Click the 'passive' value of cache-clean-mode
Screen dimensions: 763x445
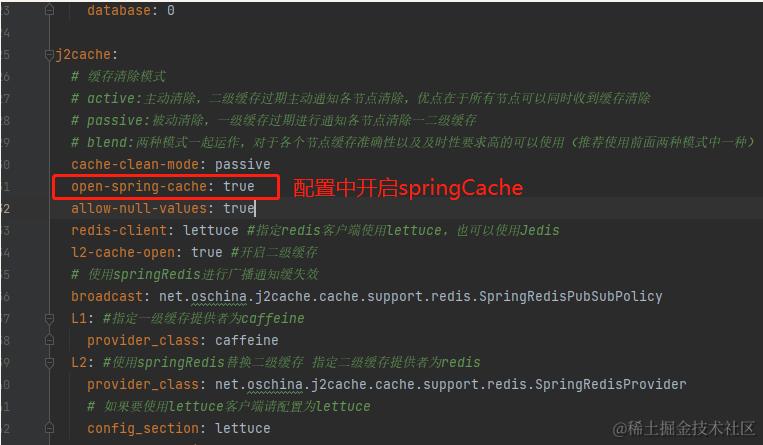pos(242,165)
